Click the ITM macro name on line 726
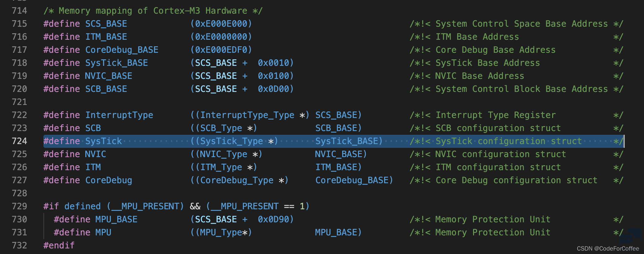644x254 pixels. point(93,167)
